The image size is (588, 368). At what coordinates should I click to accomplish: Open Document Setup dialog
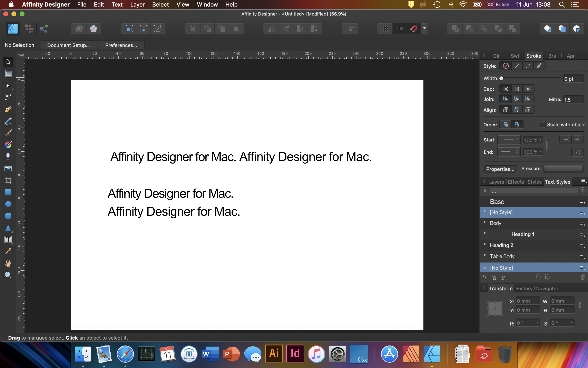point(69,45)
